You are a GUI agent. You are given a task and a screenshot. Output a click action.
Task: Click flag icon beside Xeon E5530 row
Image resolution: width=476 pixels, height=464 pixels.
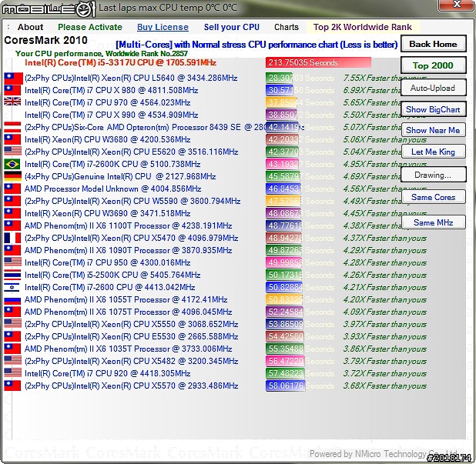[13, 336]
